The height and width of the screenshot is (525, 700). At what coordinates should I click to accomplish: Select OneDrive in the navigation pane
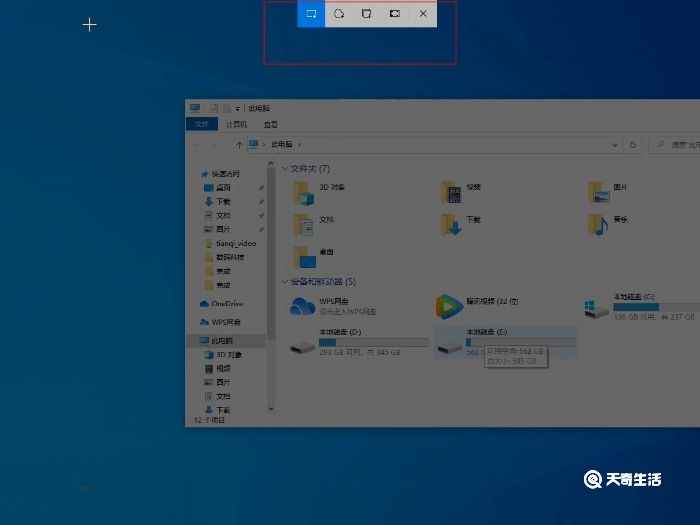tap(227, 304)
